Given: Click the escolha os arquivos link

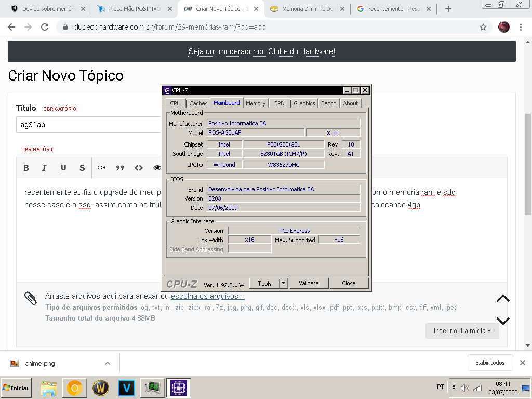Looking at the screenshot, I should click(208, 296).
